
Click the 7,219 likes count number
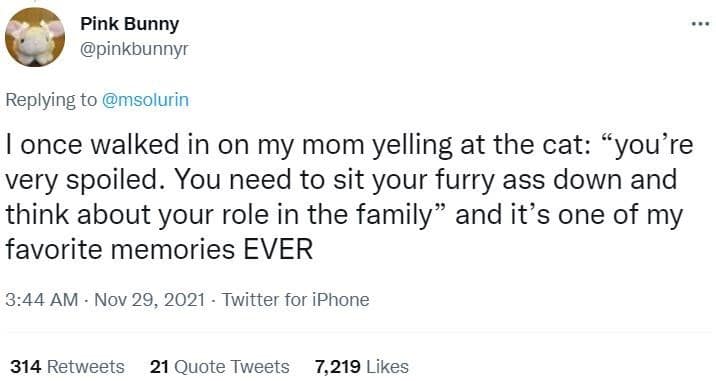click(x=337, y=367)
